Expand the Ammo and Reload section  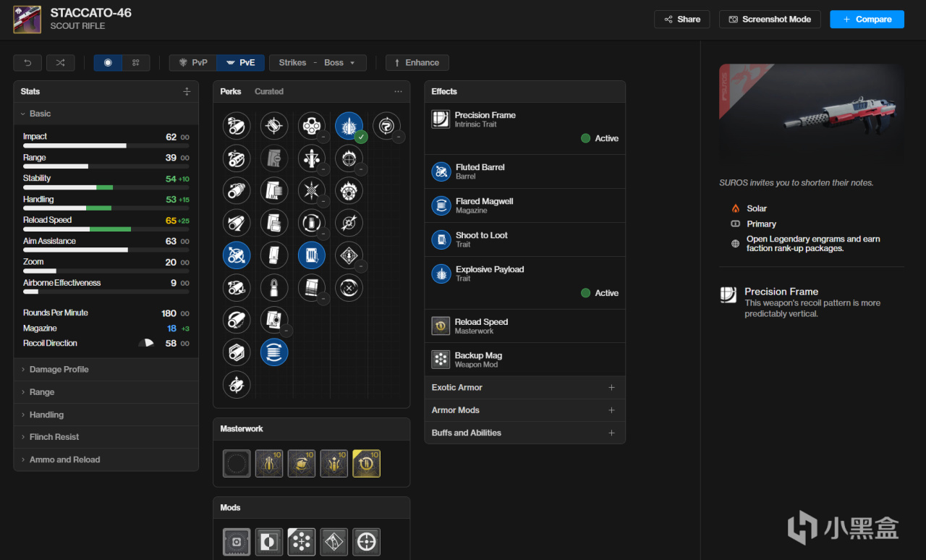point(106,459)
